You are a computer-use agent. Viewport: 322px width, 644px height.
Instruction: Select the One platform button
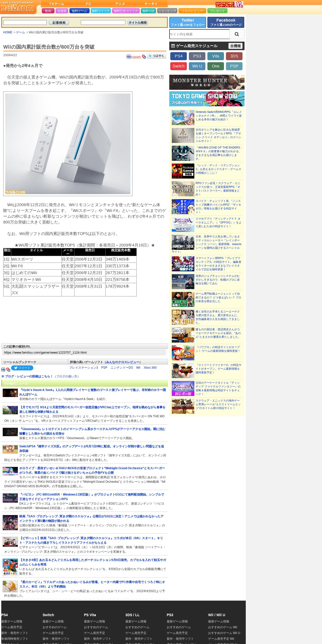point(216,66)
